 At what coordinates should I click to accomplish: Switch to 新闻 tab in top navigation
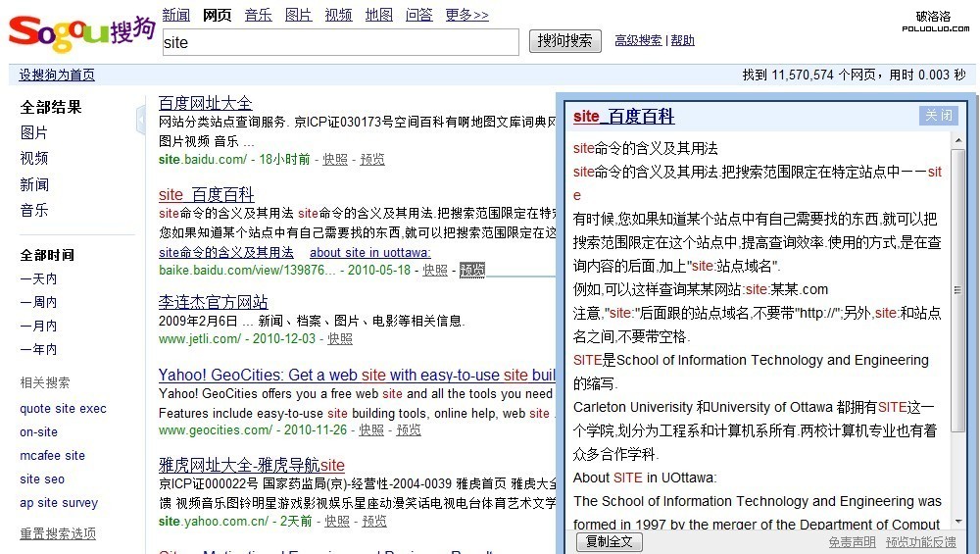(176, 15)
